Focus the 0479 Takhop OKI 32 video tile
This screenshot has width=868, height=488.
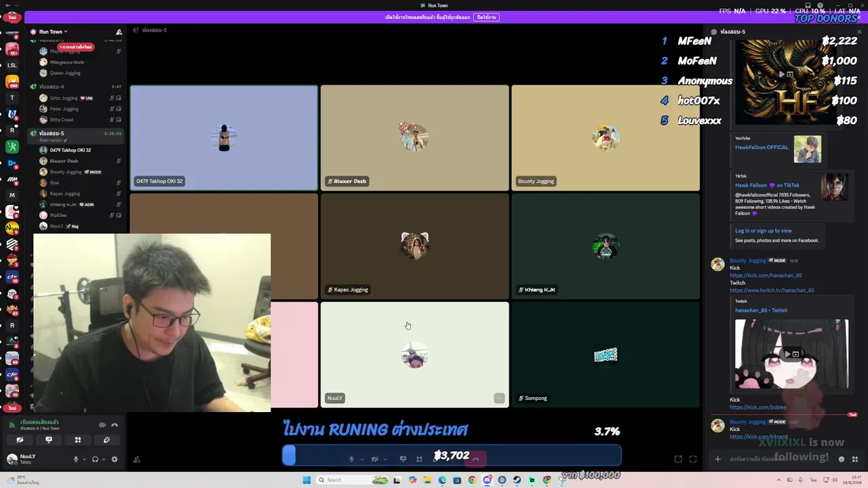[x=224, y=138]
